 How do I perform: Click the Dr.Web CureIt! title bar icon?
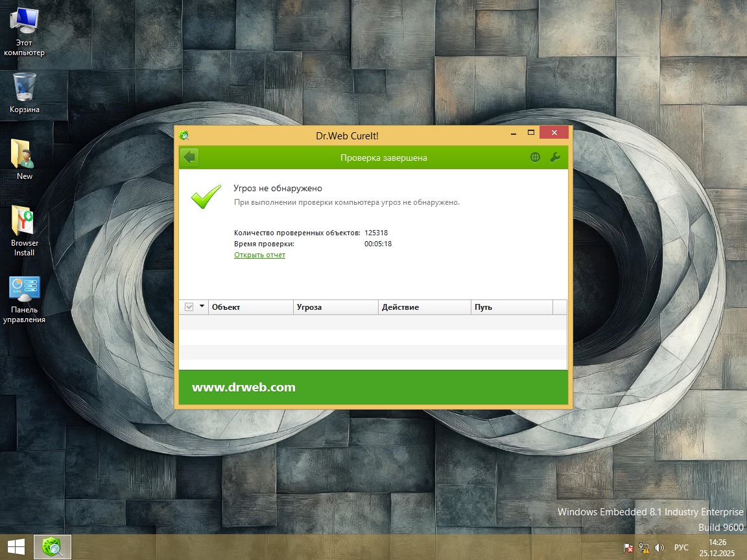(184, 135)
